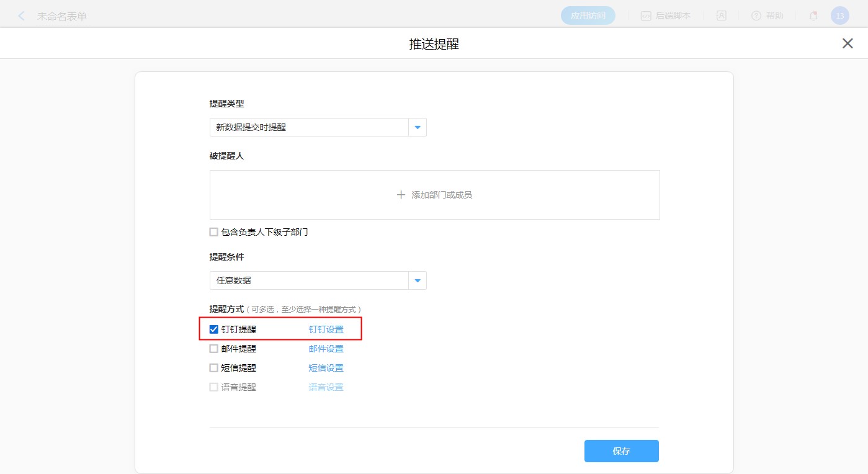Uncheck the 钉钉提醒 checkbox
The height and width of the screenshot is (474, 868).
(214, 329)
